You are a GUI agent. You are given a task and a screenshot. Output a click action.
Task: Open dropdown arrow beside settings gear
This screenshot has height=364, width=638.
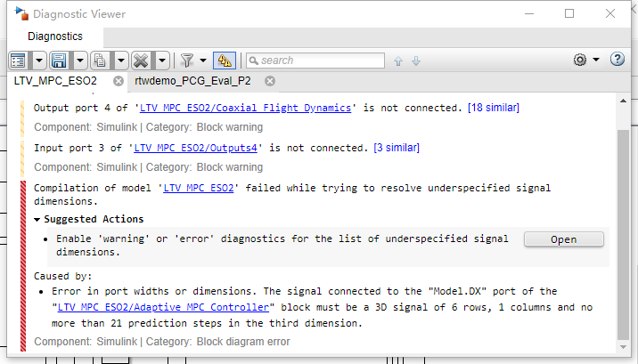click(x=596, y=60)
